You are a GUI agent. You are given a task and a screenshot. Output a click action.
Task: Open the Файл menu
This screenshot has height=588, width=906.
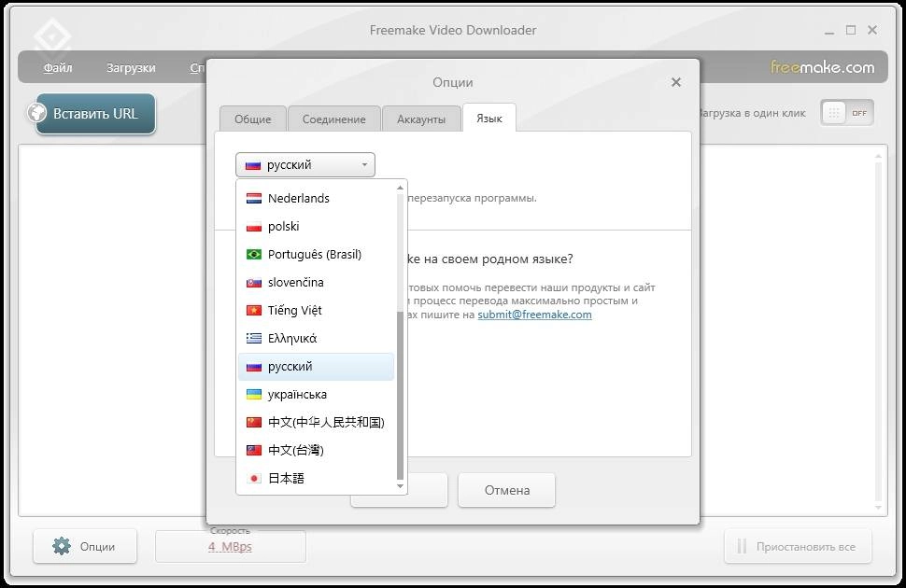tap(58, 67)
